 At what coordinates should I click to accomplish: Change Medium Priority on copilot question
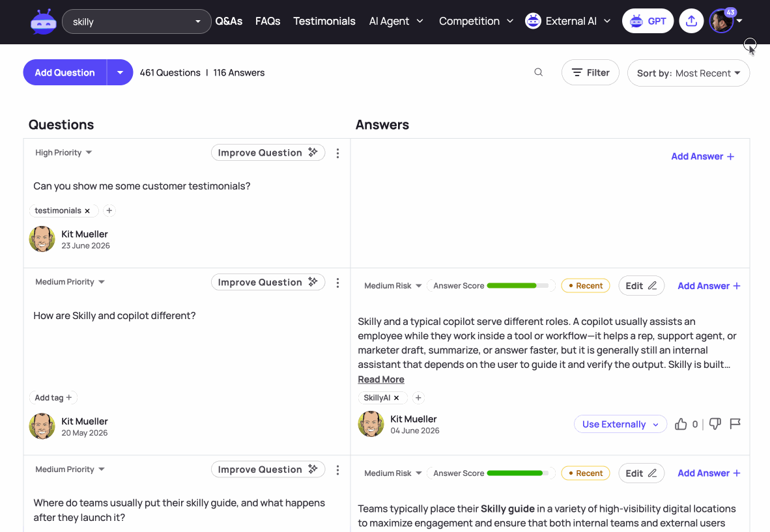70,282
